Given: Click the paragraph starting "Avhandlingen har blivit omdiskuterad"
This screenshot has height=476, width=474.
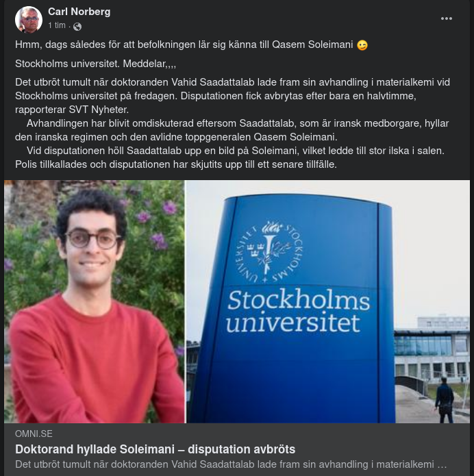Looking at the screenshot, I should 233,129.
